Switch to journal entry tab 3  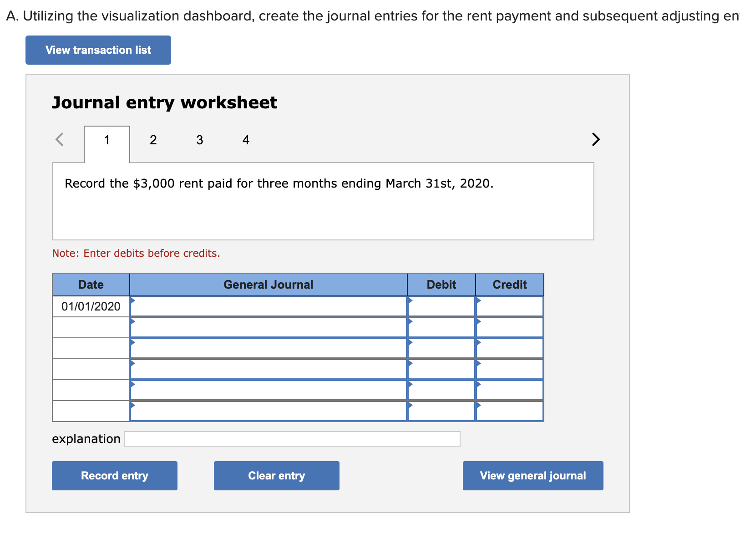[199, 140]
